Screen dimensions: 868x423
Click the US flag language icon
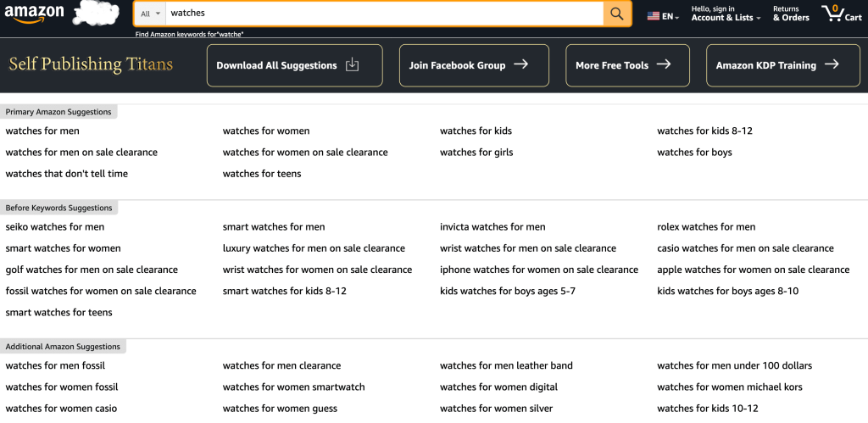coord(654,16)
